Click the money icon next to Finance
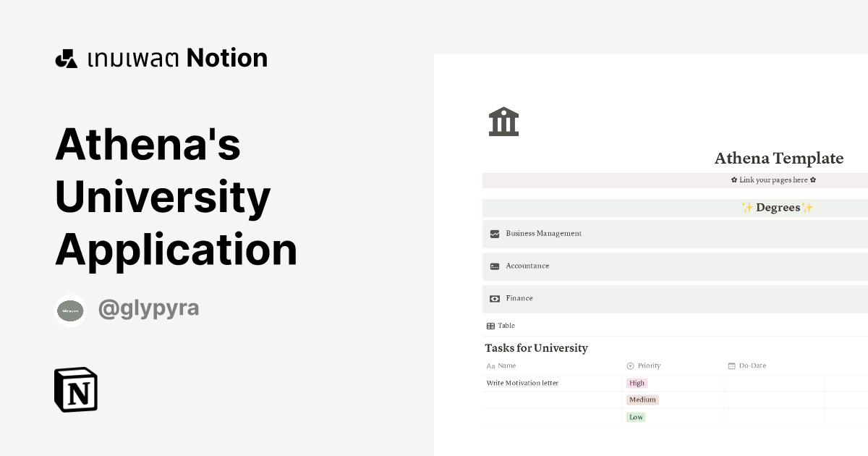 click(493, 298)
